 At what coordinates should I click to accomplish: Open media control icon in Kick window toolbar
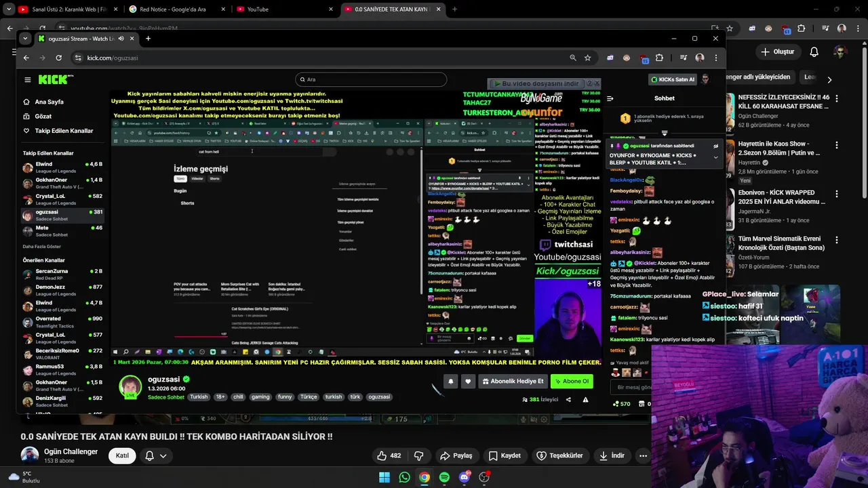point(684,58)
